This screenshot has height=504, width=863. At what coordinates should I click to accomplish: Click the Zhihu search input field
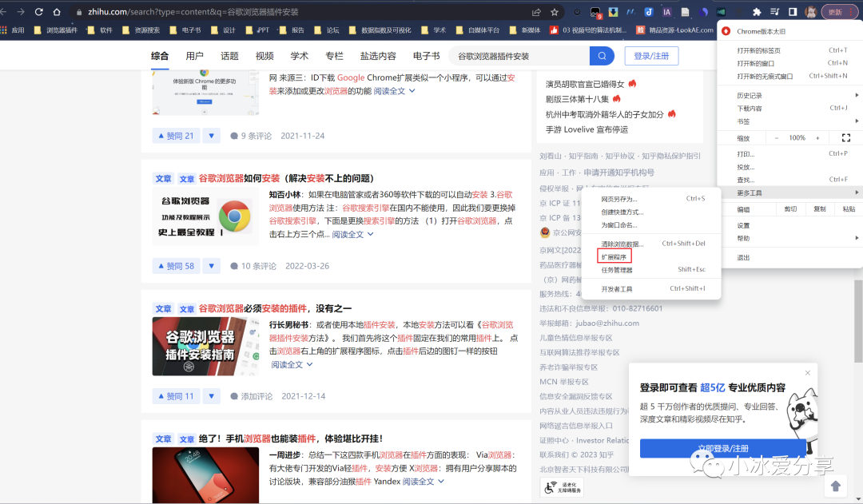pos(519,56)
